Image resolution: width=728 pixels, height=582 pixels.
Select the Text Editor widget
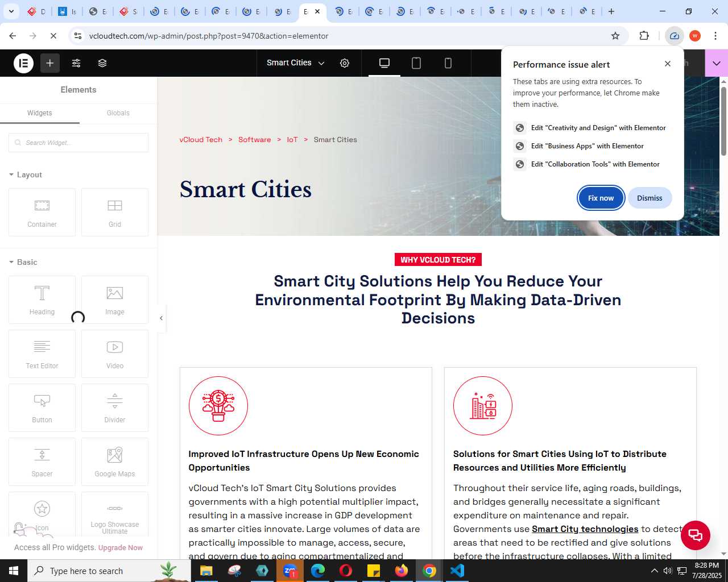click(42, 354)
